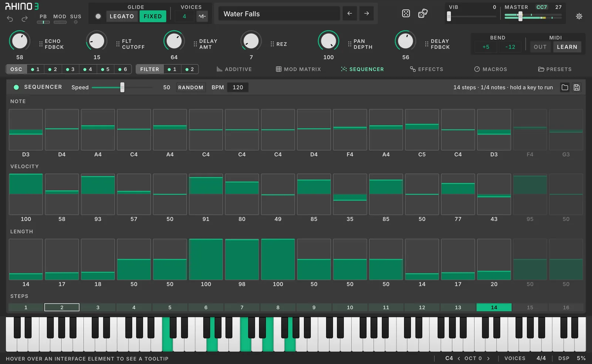The width and height of the screenshot is (592, 364).
Task: Click the undo arrow icon
Action: pos(10,18)
